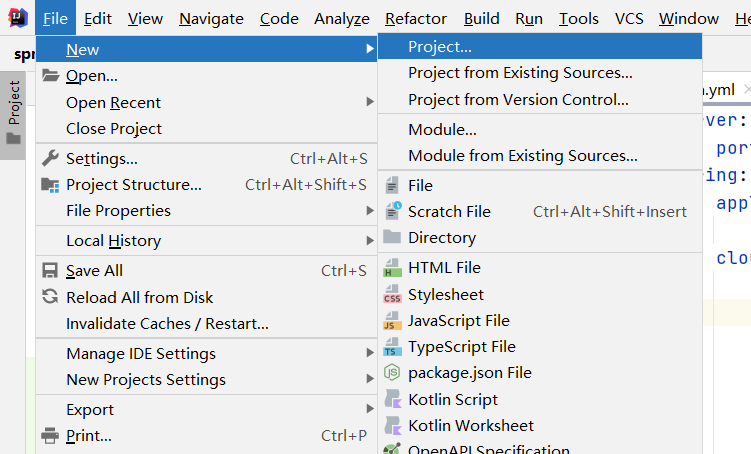The height and width of the screenshot is (454, 751).
Task: Select the Open... menu entry
Action: point(206,76)
